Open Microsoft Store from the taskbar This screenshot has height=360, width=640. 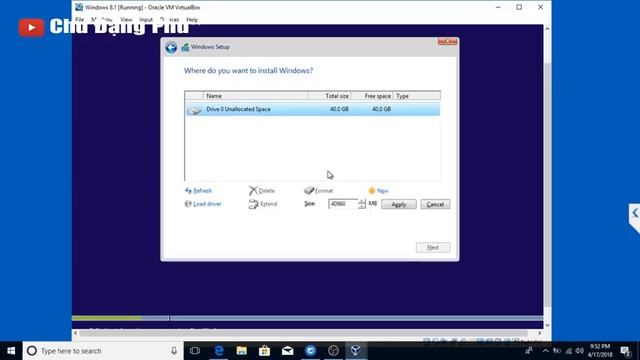click(264, 351)
